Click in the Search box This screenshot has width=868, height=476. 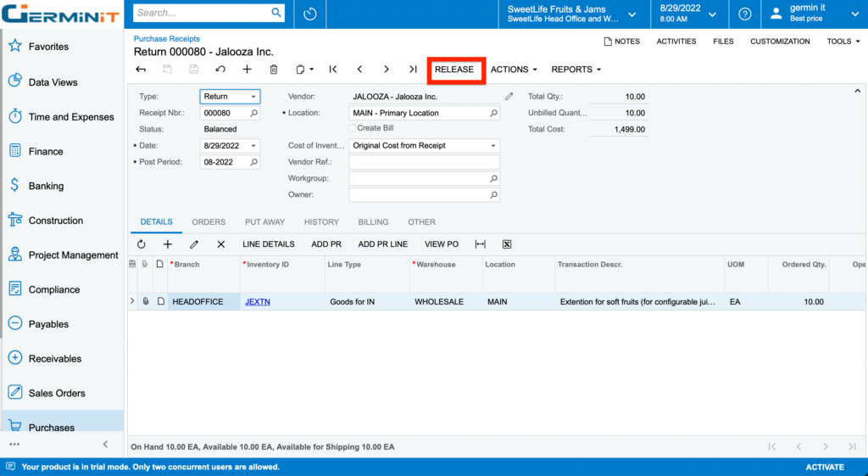click(202, 13)
